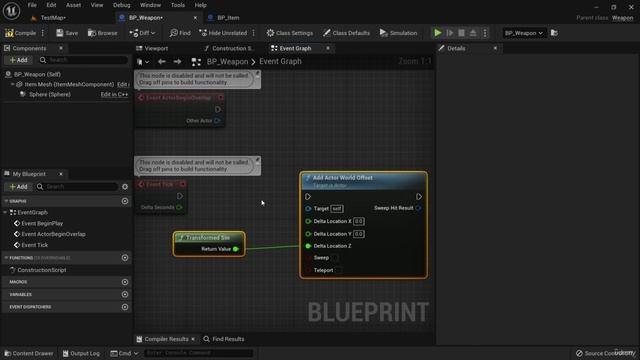Open Class Settings
The image size is (640, 360).
coord(289,33)
